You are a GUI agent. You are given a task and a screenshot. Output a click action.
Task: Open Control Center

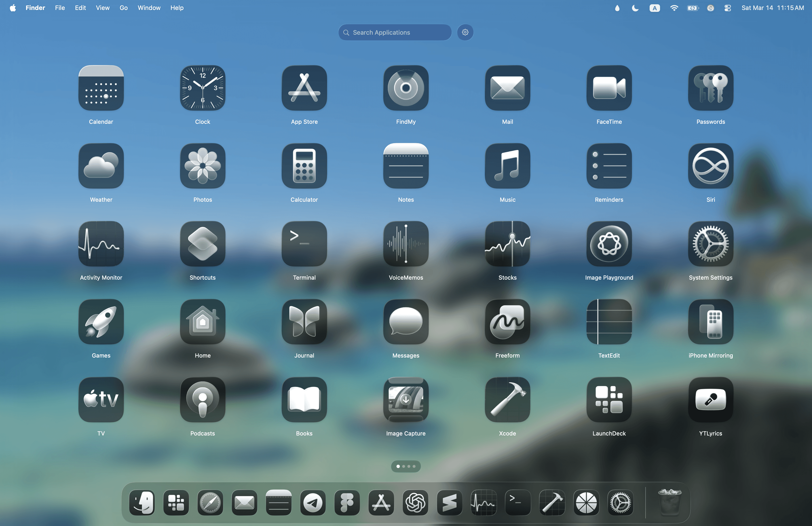[728, 8]
